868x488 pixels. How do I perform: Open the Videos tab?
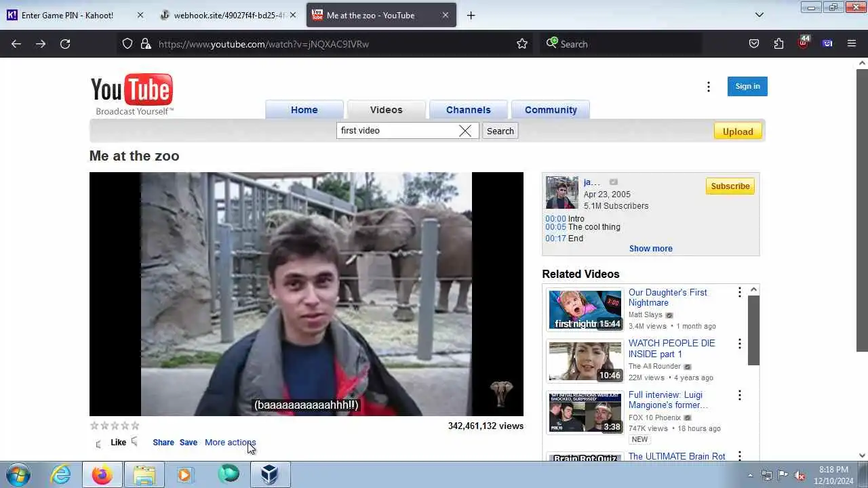387,110
